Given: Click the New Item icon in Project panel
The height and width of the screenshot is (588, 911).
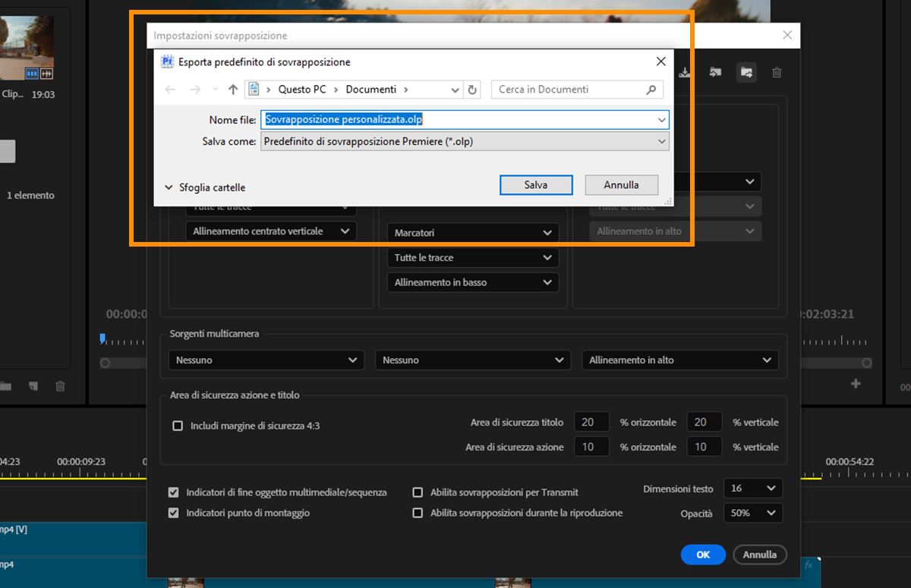Looking at the screenshot, I should (x=33, y=386).
